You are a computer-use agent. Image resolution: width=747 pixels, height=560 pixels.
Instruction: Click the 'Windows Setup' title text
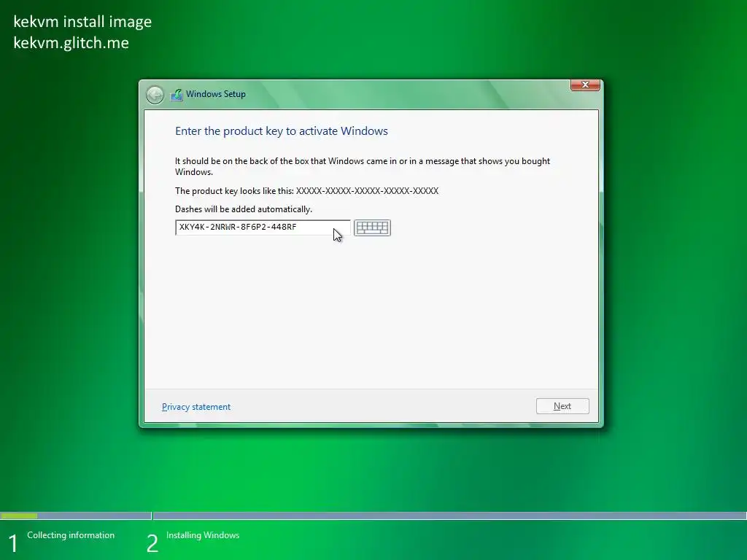(x=216, y=94)
